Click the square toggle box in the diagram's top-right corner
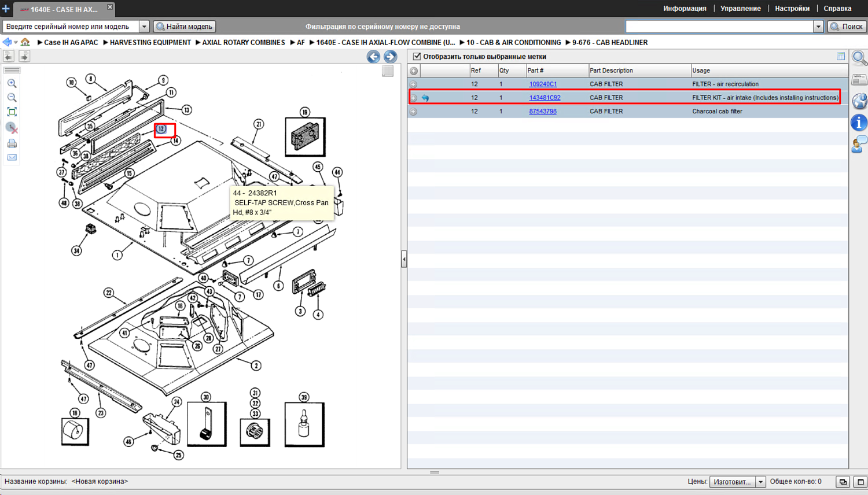This screenshot has height=495, width=868. click(388, 71)
